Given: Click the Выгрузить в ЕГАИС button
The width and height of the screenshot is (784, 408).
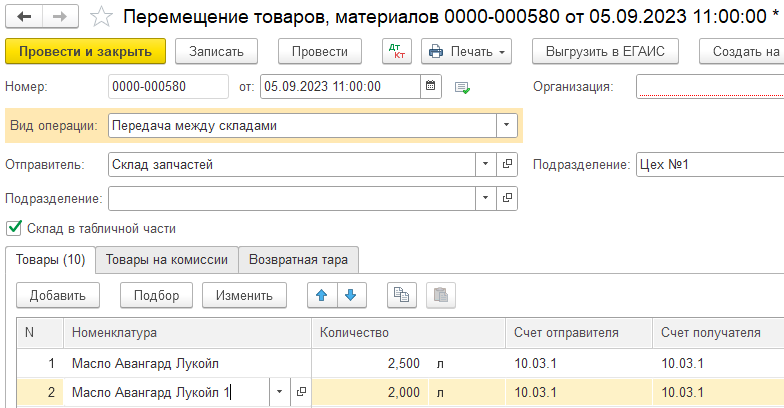Looking at the screenshot, I should point(606,51).
